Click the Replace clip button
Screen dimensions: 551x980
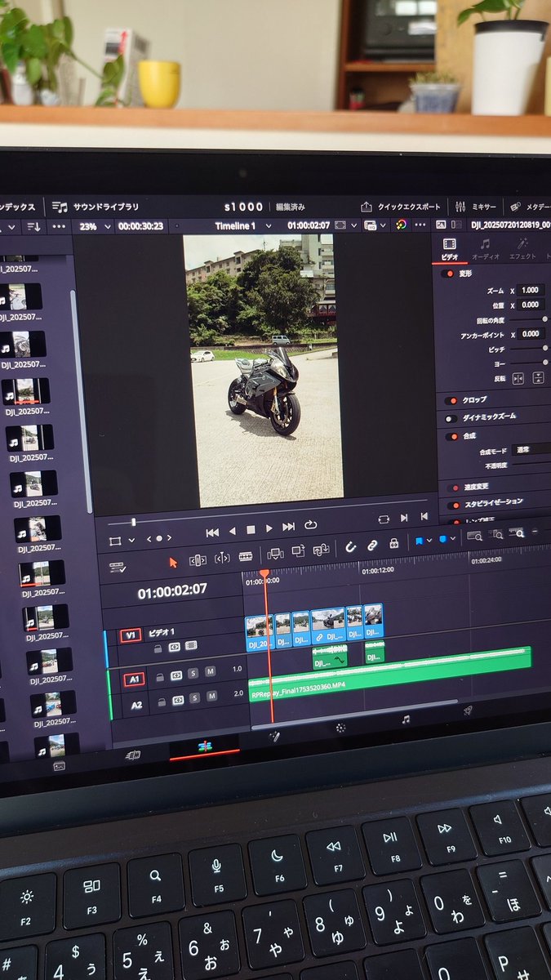(321, 550)
